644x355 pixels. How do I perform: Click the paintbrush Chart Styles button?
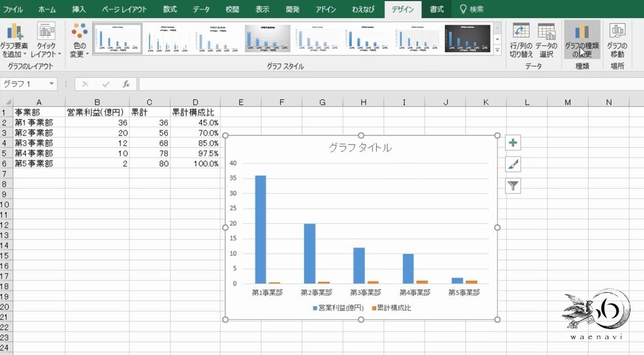[x=513, y=164]
